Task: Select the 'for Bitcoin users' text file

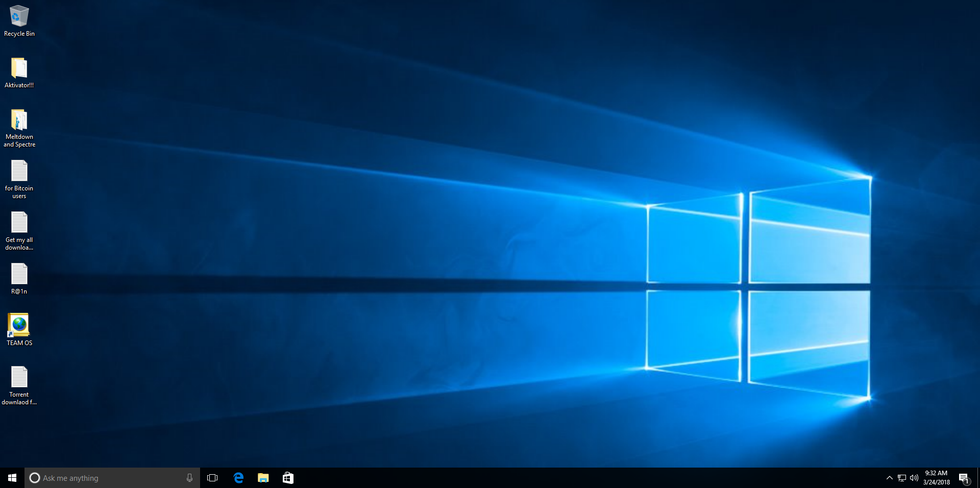Action: tap(19, 180)
